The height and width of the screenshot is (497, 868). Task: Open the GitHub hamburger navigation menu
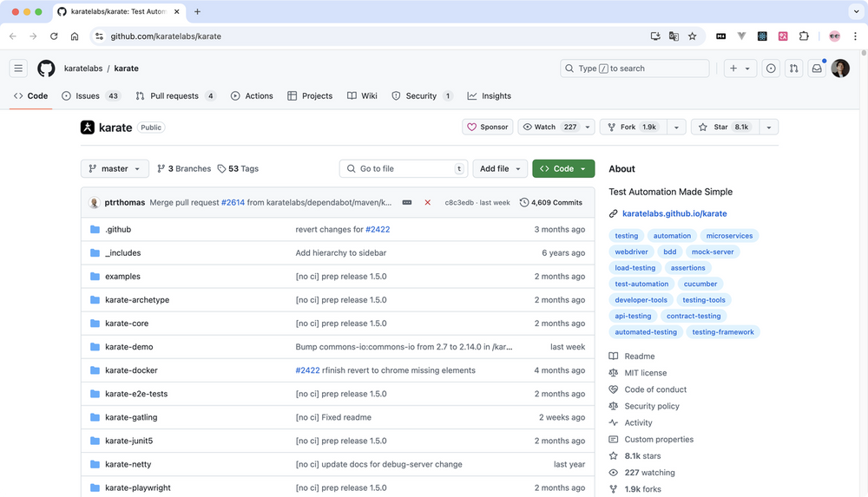click(18, 69)
